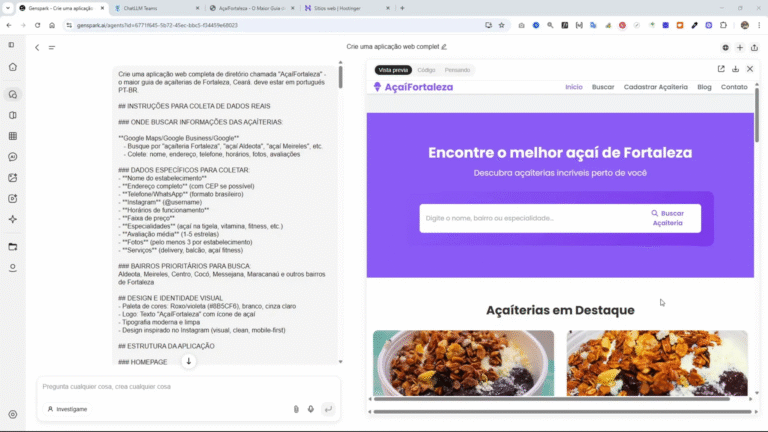Click the video agent icon in the sidebar
The width and height of the screenshot is (768, 432).
13,198
